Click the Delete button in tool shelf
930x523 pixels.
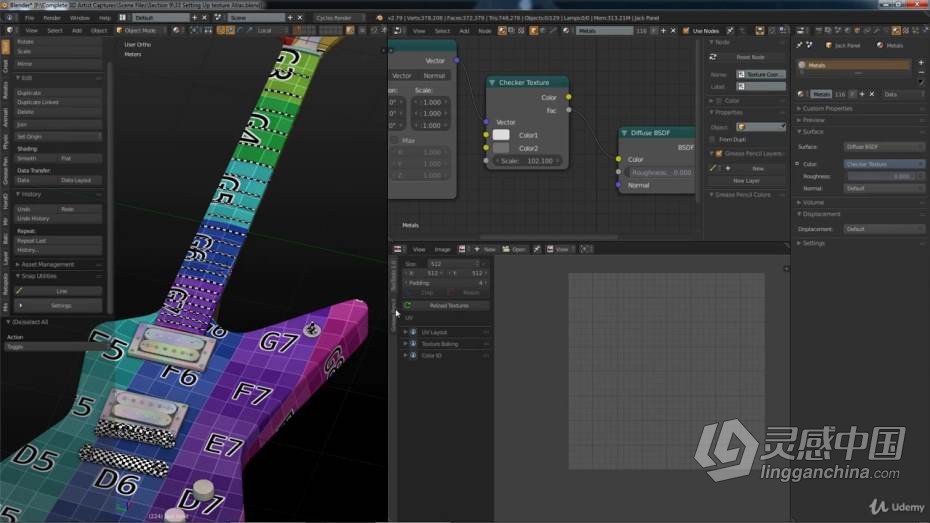click(58, 111)
